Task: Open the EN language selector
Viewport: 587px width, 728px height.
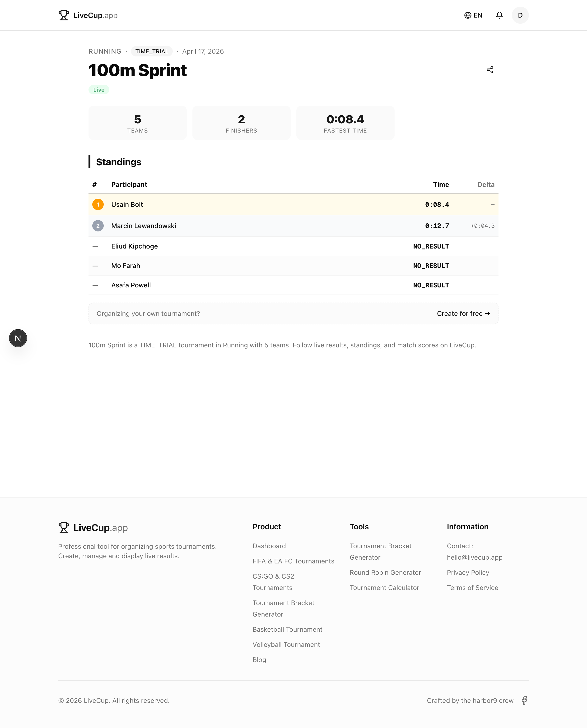Action: pos(473,15)
